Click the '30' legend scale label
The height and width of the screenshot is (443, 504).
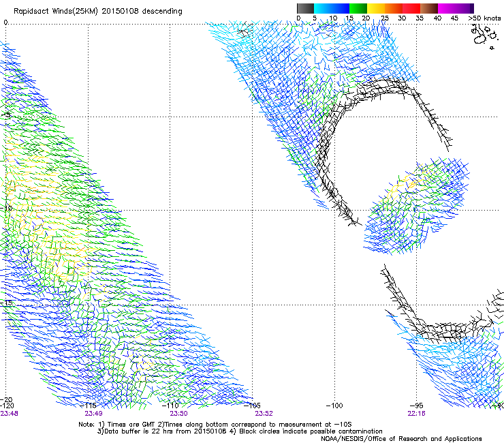coord(402,18)
